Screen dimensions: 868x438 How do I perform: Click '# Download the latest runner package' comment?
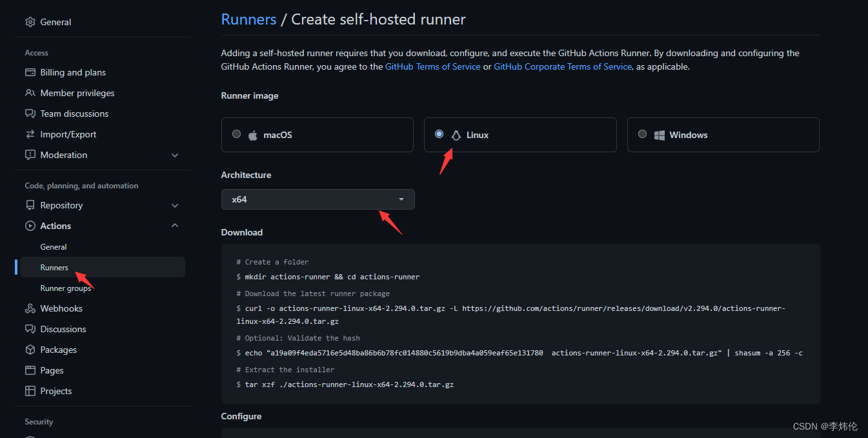[x=313, y=294]
